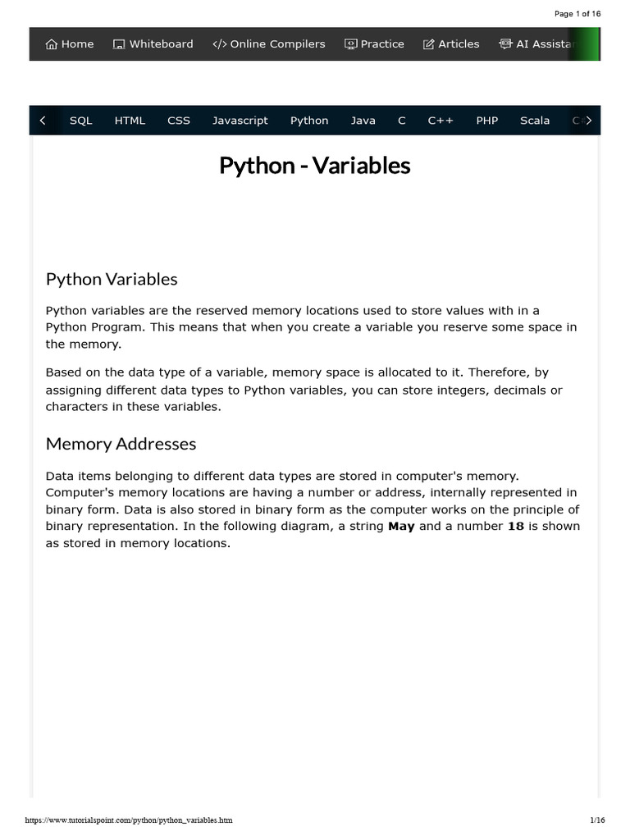This screenshot has height=840, width=630.
Task: Open the HTML tutorial tab
Action: (130, 121)
